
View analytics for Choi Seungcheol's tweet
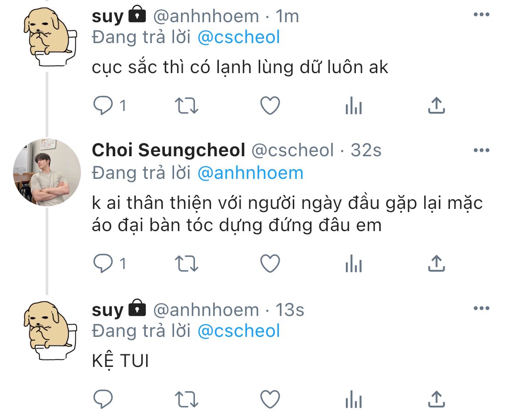point(354,263)
